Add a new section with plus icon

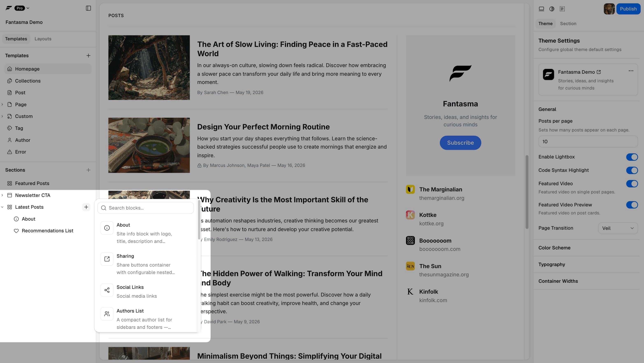pyautogui.click(x=88, y=170)
